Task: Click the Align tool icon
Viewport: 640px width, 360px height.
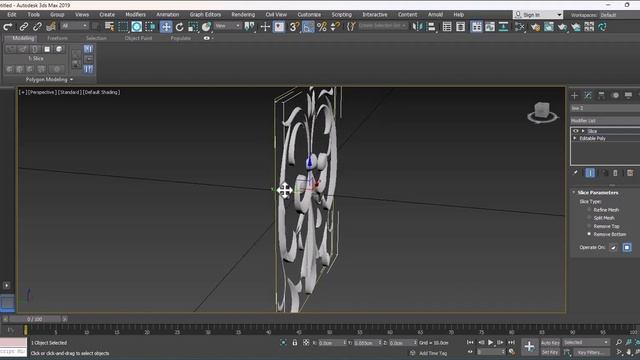Action: tap(431, 27)
